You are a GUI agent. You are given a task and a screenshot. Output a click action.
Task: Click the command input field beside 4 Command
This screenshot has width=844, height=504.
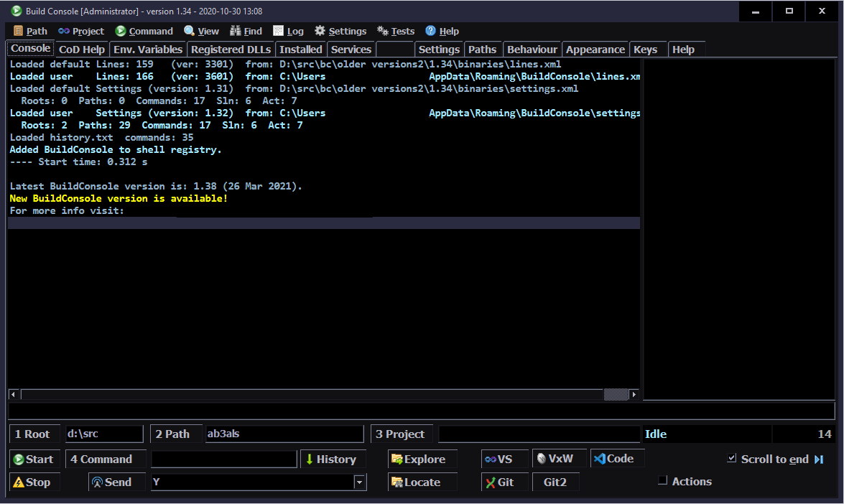click(224, 459)
